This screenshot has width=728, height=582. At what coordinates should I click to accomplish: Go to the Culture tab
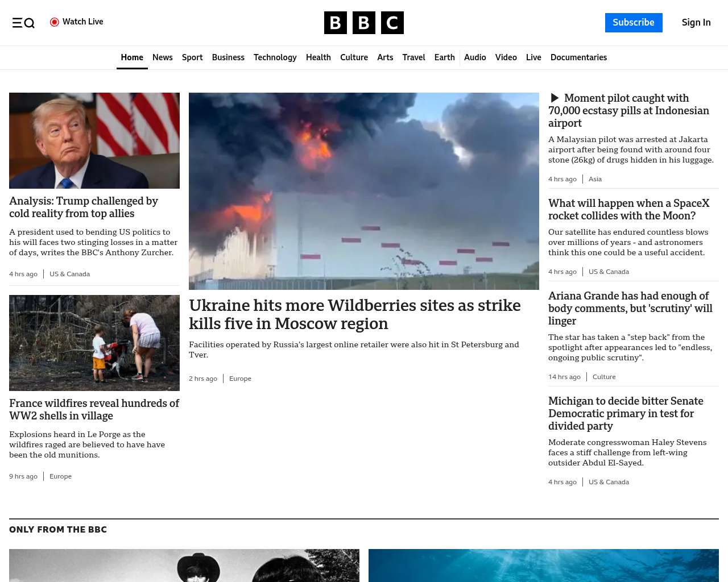[354, 57]
